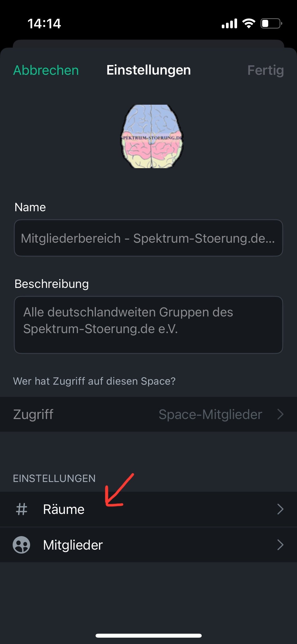
Task: Focus the Name text field
Action: [x=148, y=238]
